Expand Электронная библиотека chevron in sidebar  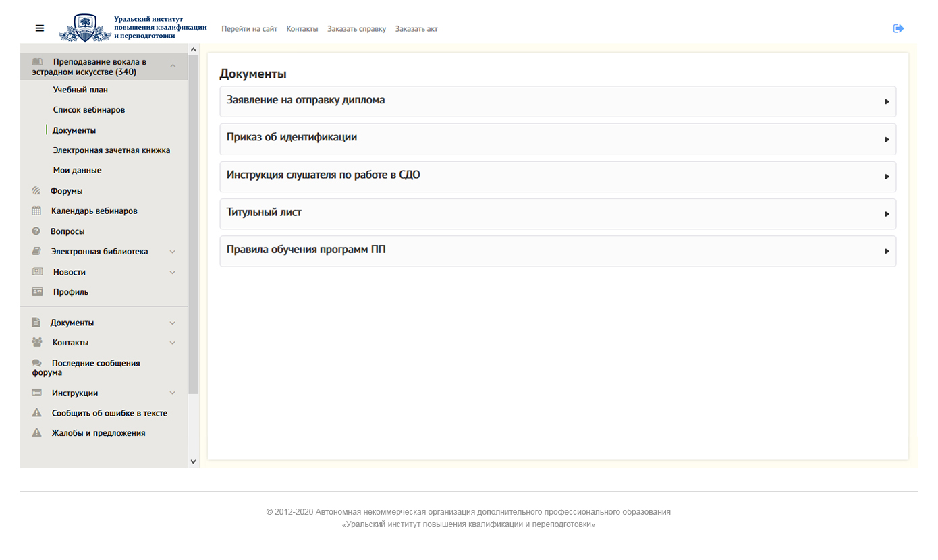point(173,252)
